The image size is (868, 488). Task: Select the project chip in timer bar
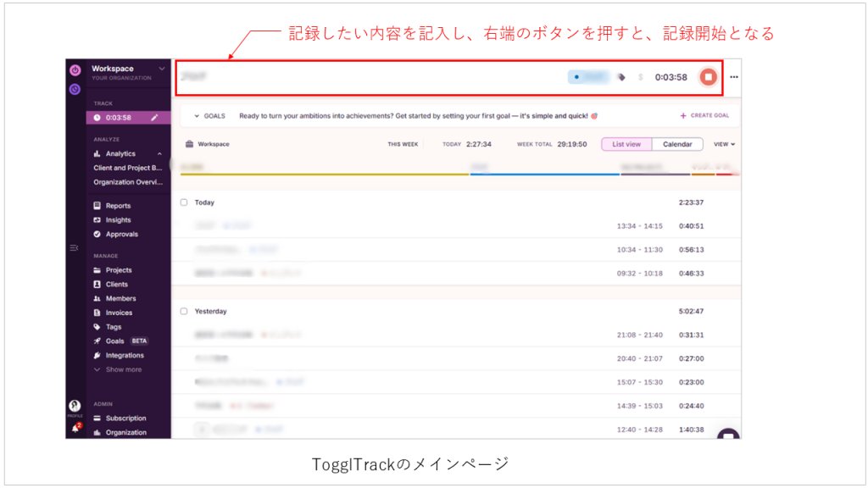(x=589, y=77)
